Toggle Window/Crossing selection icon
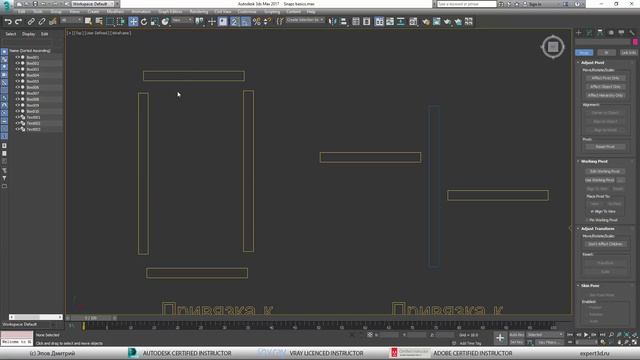This screenshot has height=360, width=640. (120, 22)
